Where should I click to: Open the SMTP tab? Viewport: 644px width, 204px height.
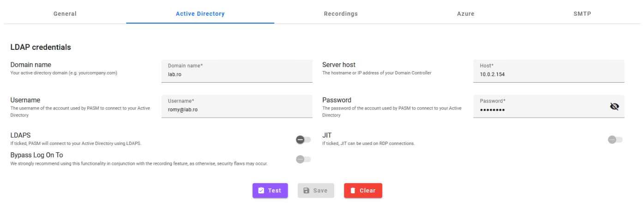(582, 14)
